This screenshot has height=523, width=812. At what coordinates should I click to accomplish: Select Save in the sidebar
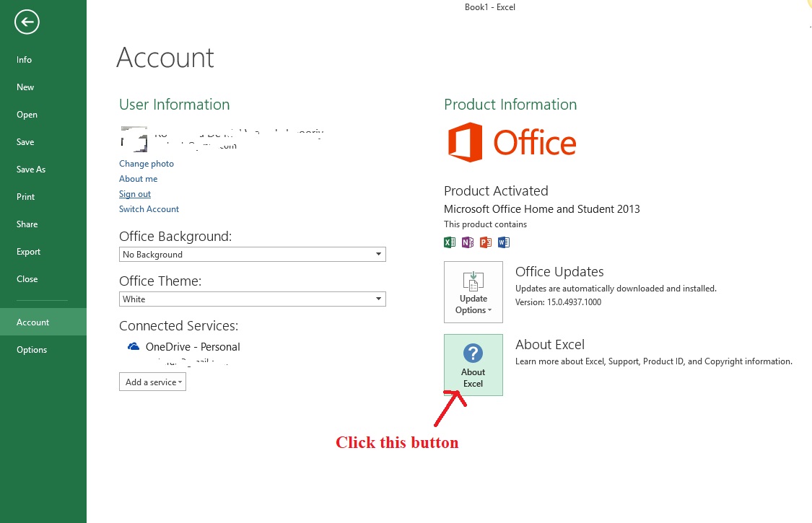point(25,142)
